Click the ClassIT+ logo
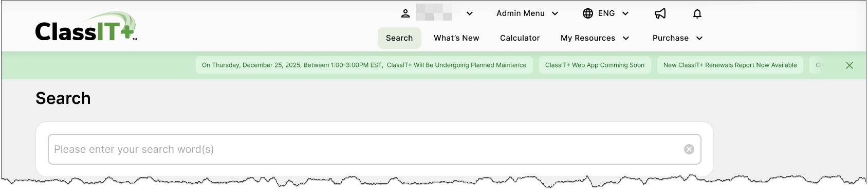The width and height of the screenshot is (868, 193). (x=86, y=27)
